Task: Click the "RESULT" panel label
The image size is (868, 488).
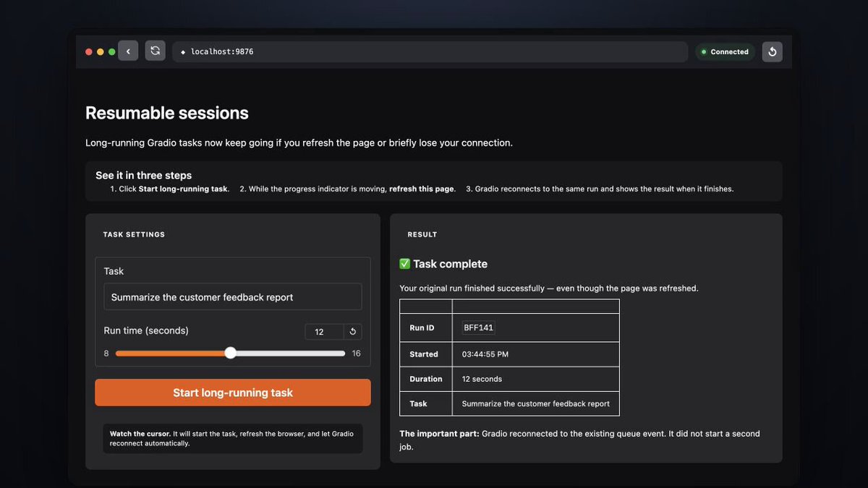Action: click(x=422, y=234)
